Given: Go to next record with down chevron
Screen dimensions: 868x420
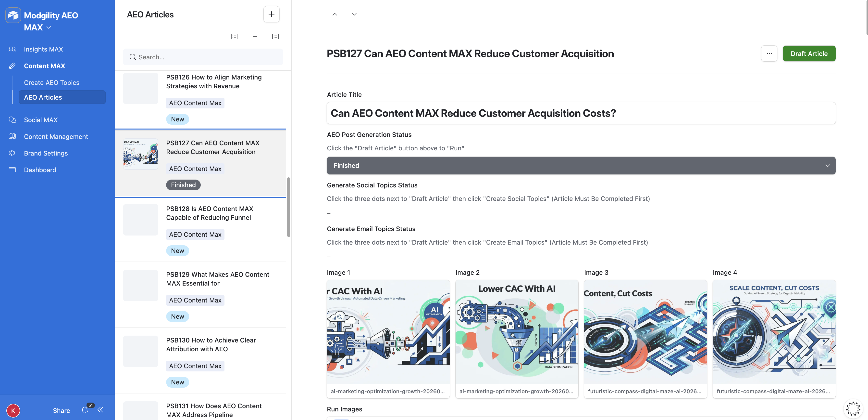Looking at the screenshot, I should 354,14.
